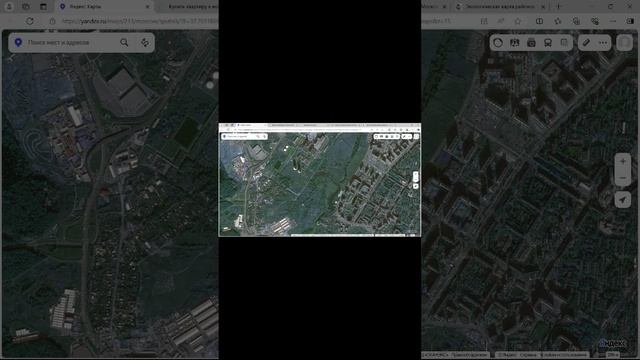Open split screen icon in background browser toolbar
The height and width of the screenshot is (360, 640).
[x=539, y=21]
